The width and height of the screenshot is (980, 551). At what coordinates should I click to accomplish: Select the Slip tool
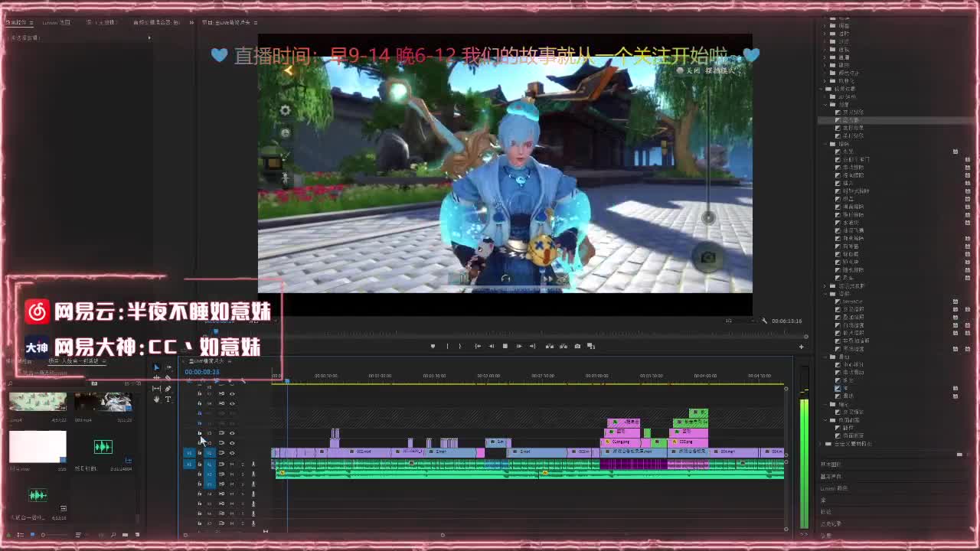point(156,389)
